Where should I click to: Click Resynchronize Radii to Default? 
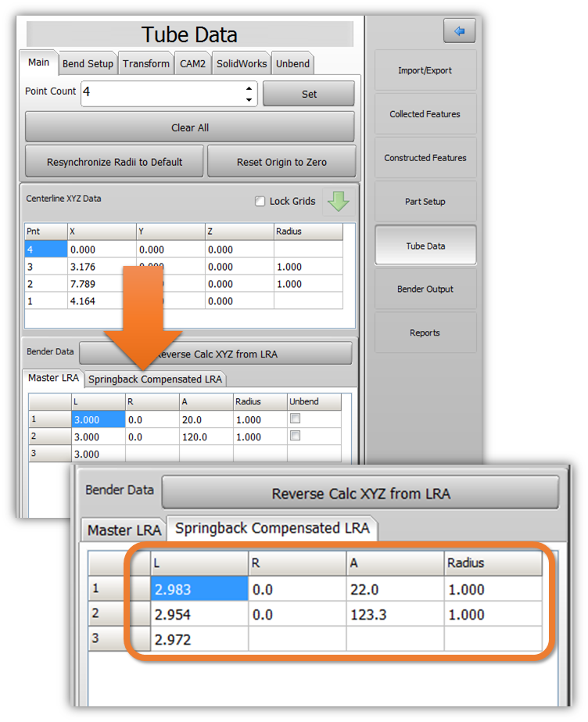(x=114, y=162)
